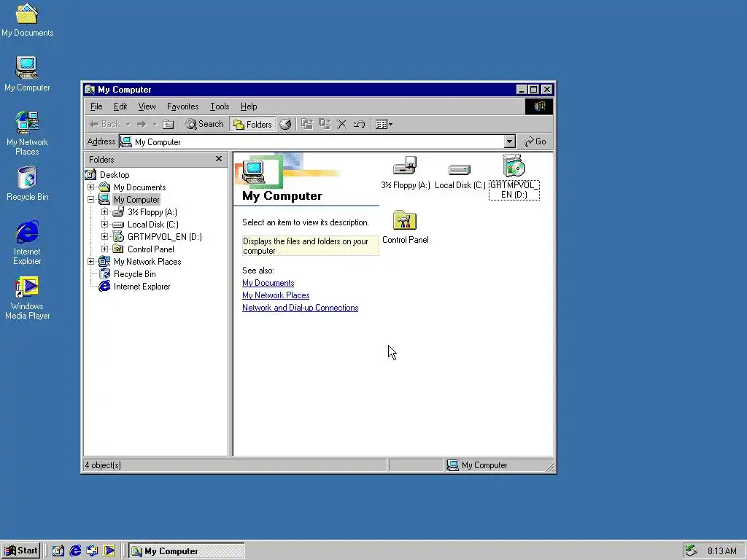
Task: Launch Media Player from quick launch
Action: click(109, 551)
